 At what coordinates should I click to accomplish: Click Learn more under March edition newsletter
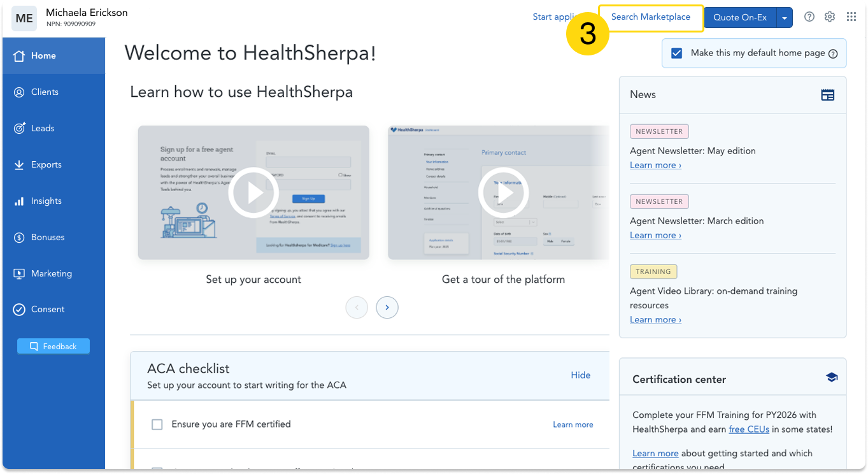(655, 236)
